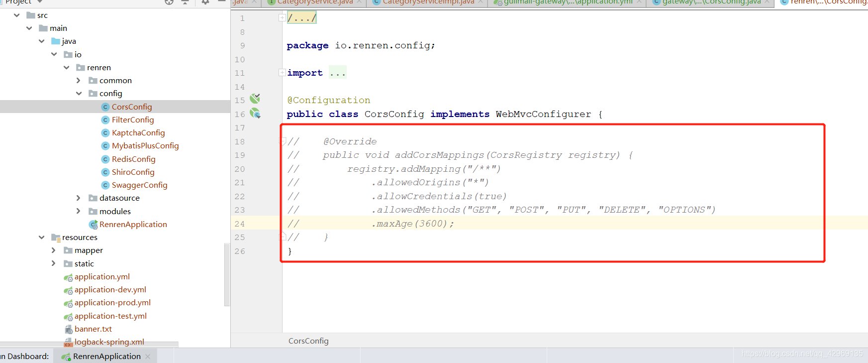Click fold marker at line 18 comment block

283,141
